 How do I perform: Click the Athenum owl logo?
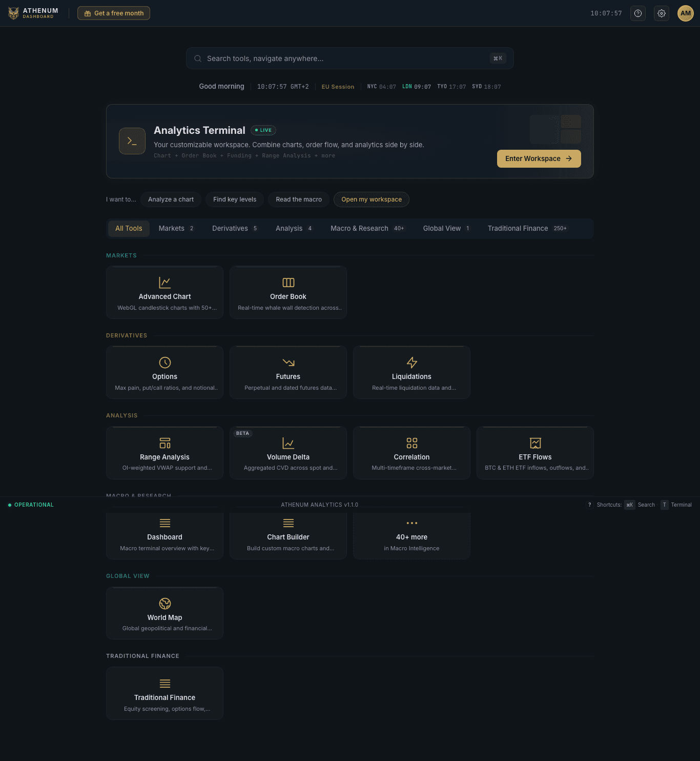[x=14, y=13]
